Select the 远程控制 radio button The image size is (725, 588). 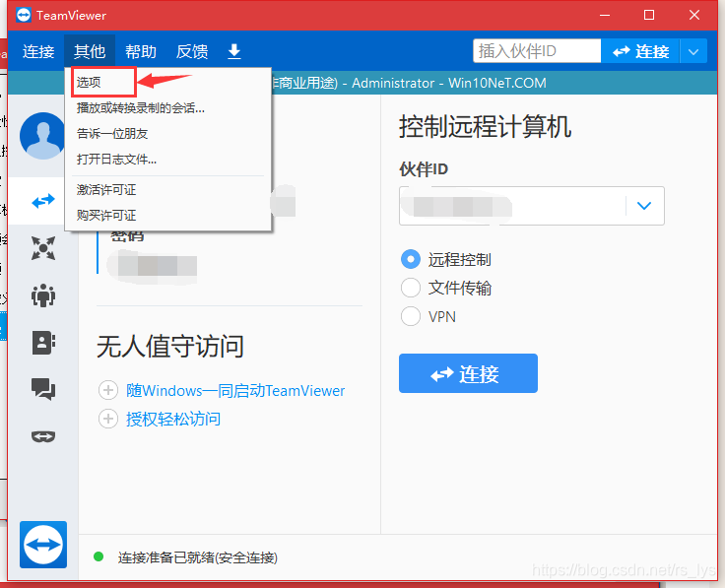411,259
